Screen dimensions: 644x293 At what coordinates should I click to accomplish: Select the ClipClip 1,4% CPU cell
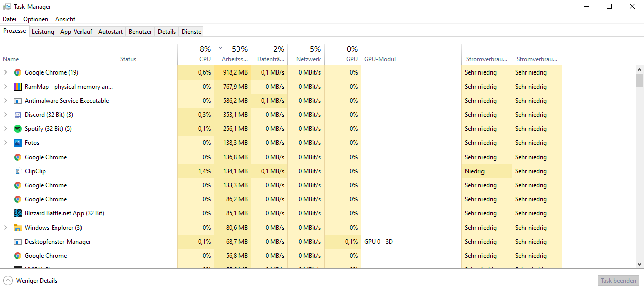pyautogui.click(x=196, y=171)
